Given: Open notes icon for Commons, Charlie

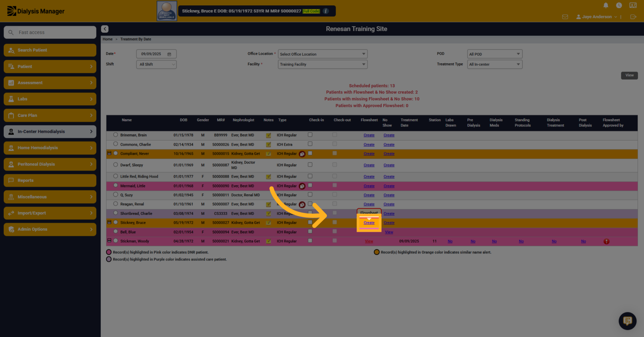Looking at the screenshot, I should 268,145.
